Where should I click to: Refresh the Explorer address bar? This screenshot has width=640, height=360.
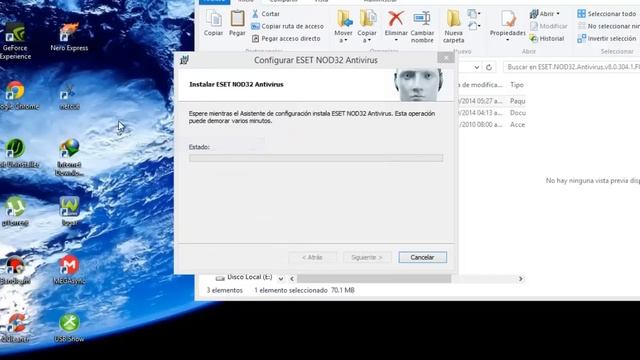(489, 67)
